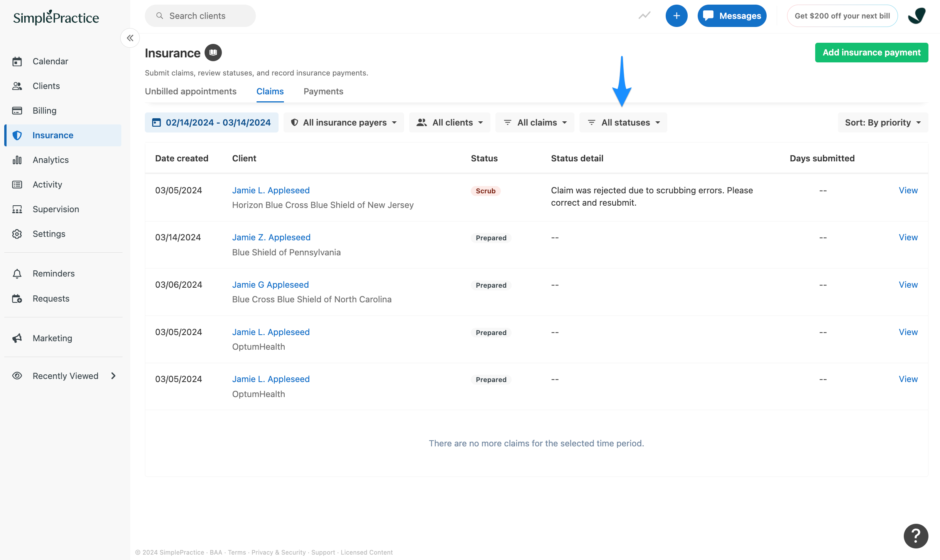Click the trend line icon in header
The width and height of the screenshot is (940, 560).
[645, 15]
